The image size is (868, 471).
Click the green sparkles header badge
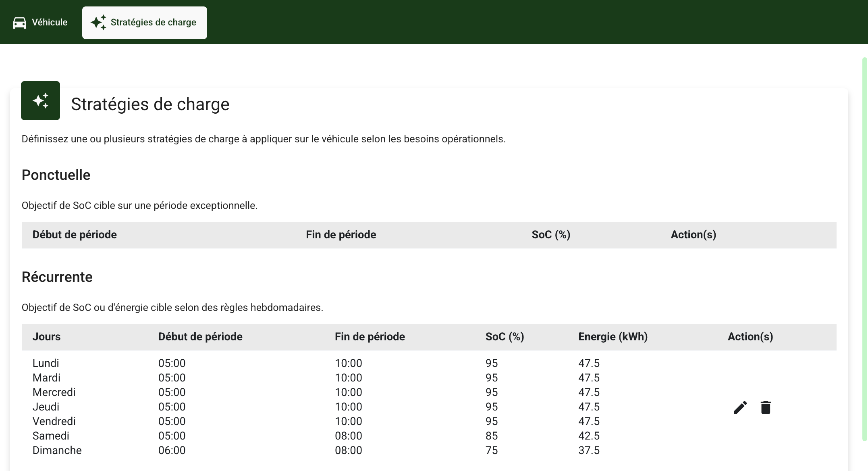[x=40, y=100]
